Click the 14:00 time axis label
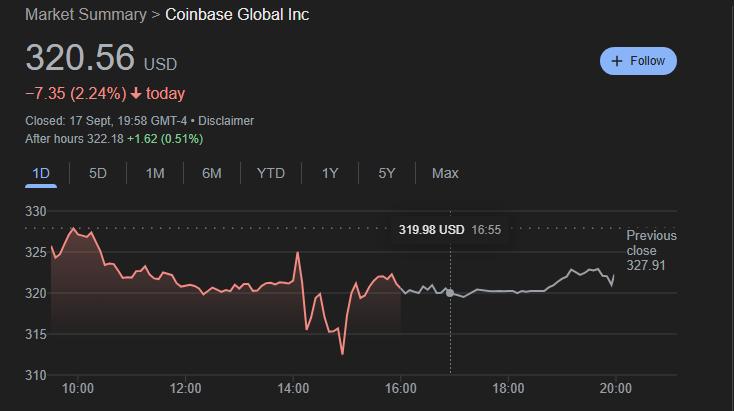734x411 pixels. [293, 389]
